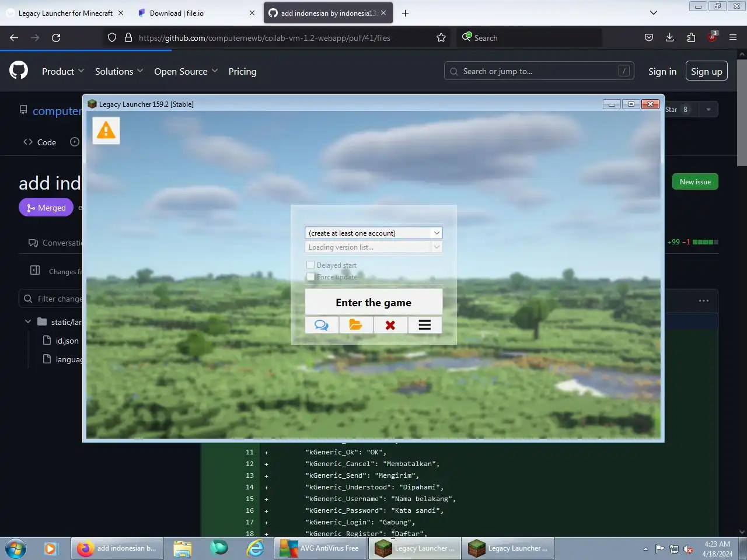Click the uBlock Origin extension icon
The image size is (747, 560).
tap(712, 37)
